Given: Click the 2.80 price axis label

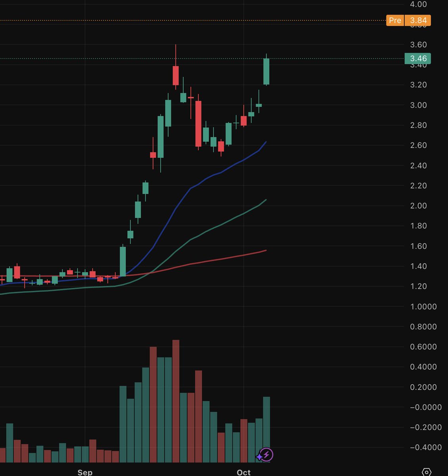Looking at the screenshot, I should click(418, 125).
